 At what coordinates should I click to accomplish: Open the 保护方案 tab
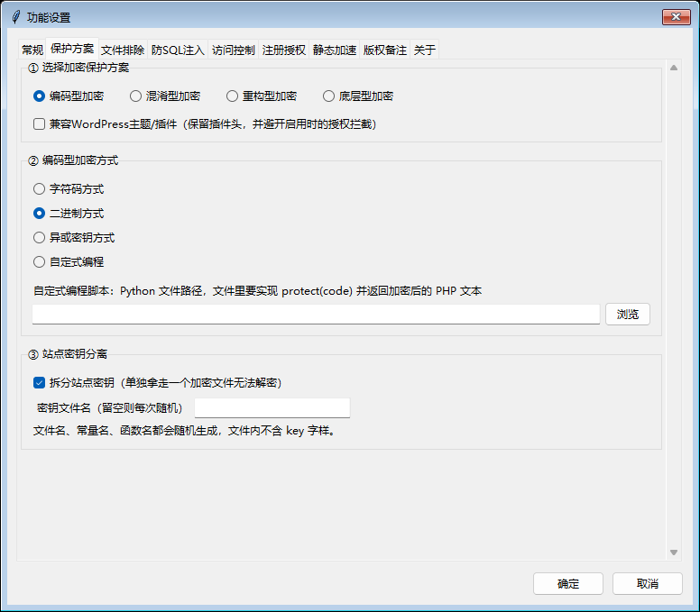pos(72,49)
